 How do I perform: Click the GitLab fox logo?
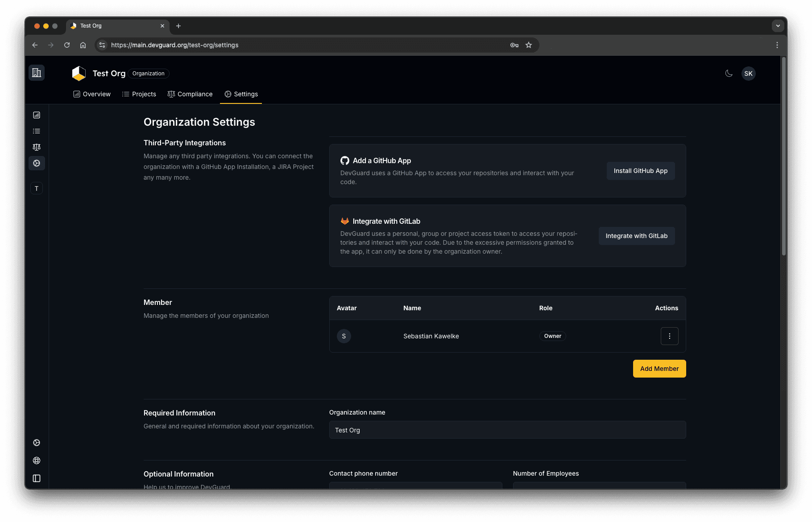click(344, 221)
